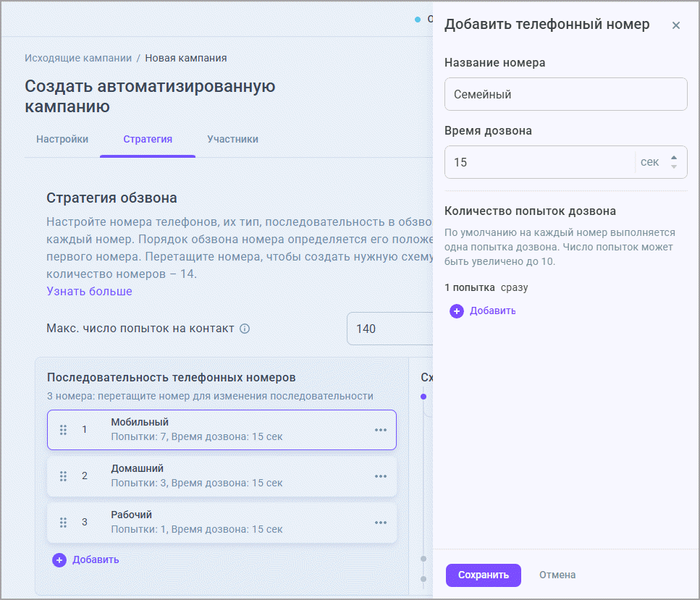The width and height of the screenshot is (700, 600).
Task: Click plus icon to add dial attempt
Action: tap(457, 311)
